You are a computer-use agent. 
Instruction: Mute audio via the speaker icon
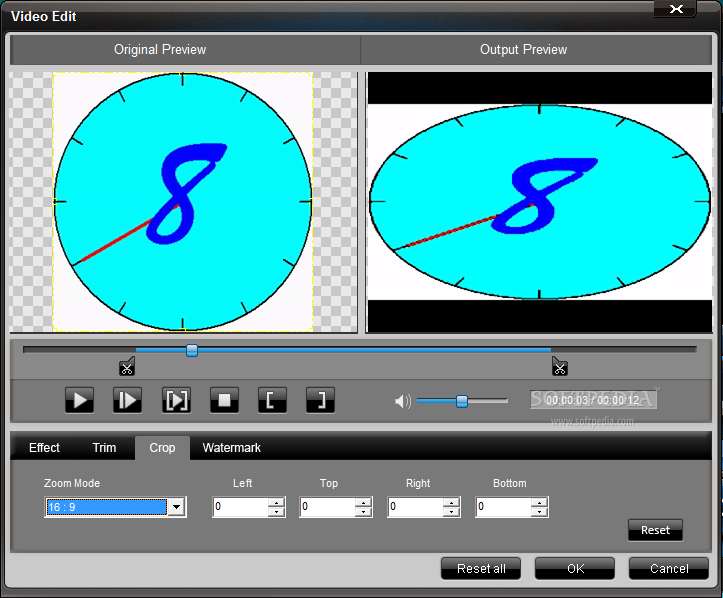point(403,401)
